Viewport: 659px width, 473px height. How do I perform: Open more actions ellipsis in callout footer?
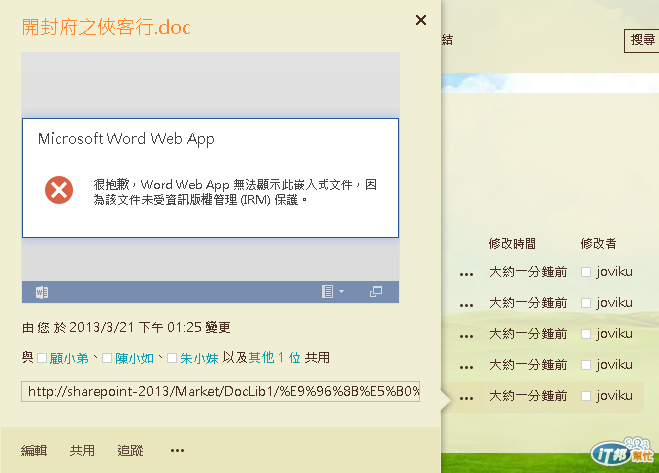(177, 451)
